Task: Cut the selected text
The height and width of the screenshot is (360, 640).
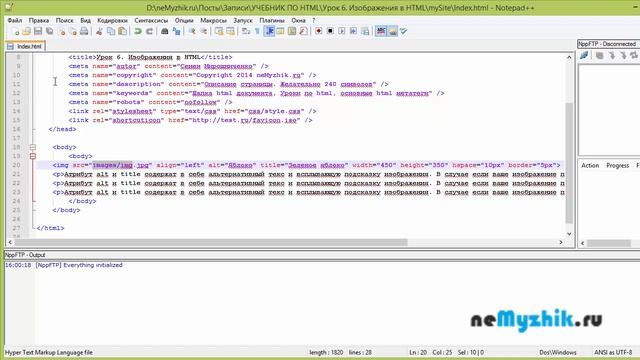Action: (x=99, y=31)
